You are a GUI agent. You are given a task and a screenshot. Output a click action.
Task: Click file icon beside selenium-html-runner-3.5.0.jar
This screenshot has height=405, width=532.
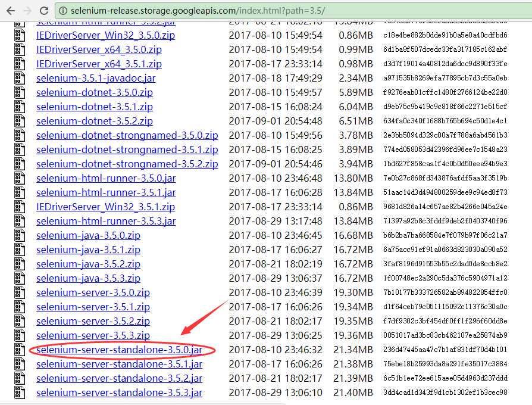(20, 178)
